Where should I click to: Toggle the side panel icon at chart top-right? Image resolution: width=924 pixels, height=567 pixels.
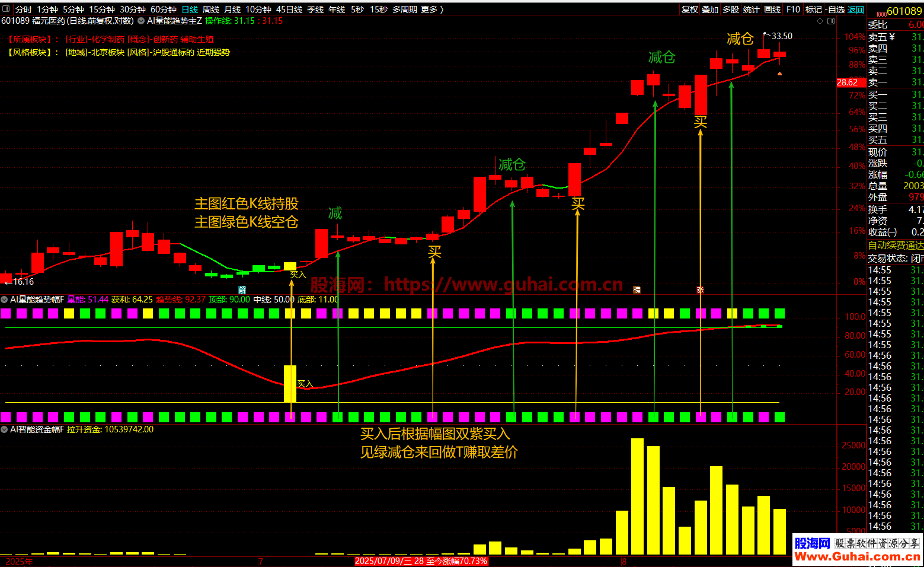pos(831,21)
